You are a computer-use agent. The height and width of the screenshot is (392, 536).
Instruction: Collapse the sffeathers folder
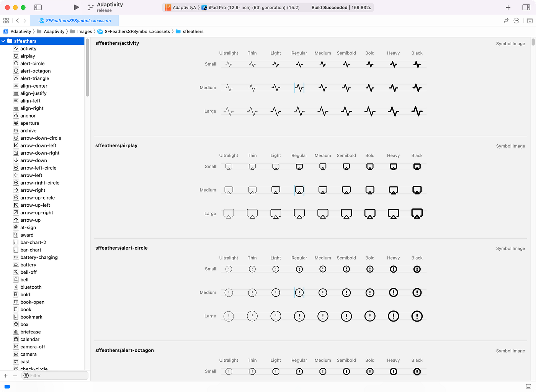click(3, 41)
